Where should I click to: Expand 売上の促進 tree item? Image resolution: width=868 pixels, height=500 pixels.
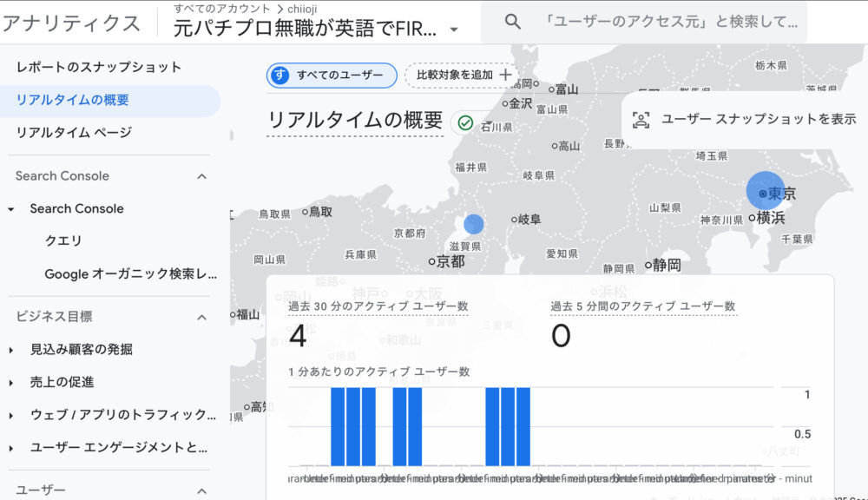[x=11, y=382]
